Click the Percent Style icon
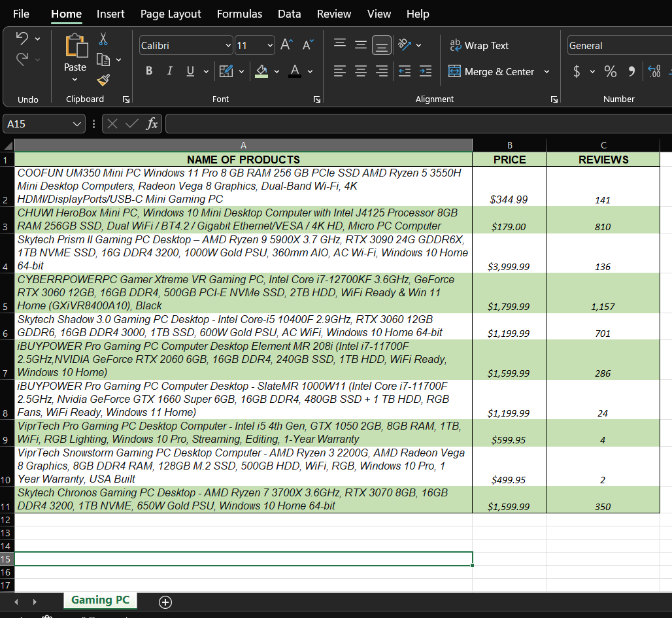This screenshot has height=618, width=672. tap(610, 71)
